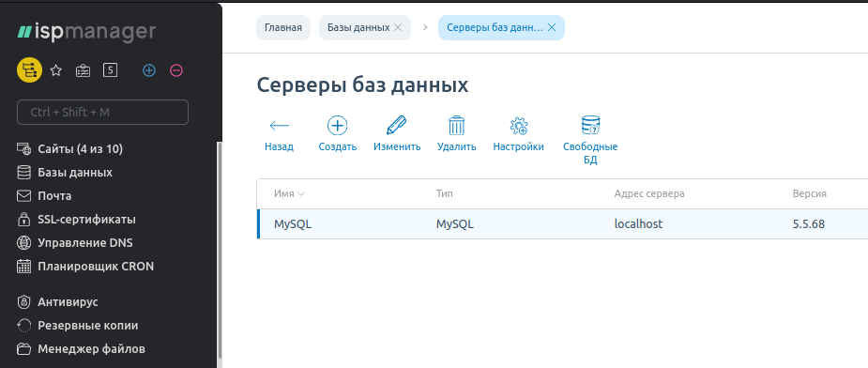Click the Создать toolbar label
Viewport: 868px width, 368px height.
pos(338,146)
